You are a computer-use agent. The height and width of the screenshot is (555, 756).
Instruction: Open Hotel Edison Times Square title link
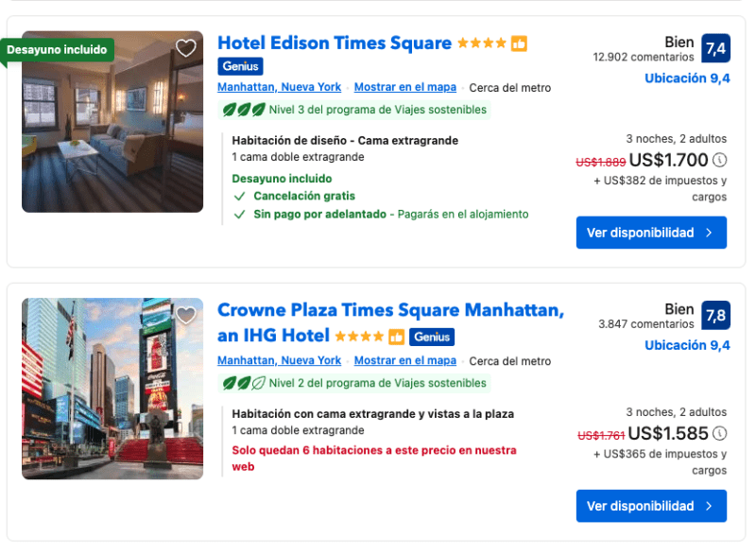click(334, 43)
